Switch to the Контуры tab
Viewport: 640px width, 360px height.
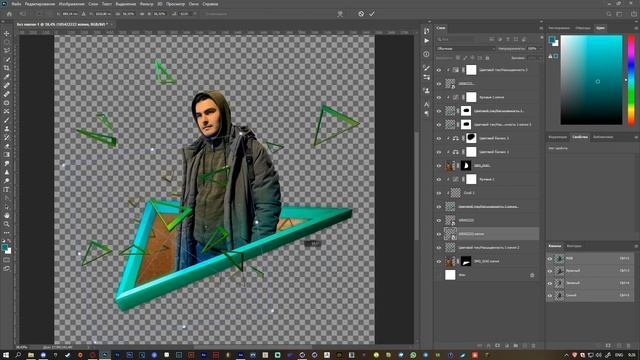(574, 246)
